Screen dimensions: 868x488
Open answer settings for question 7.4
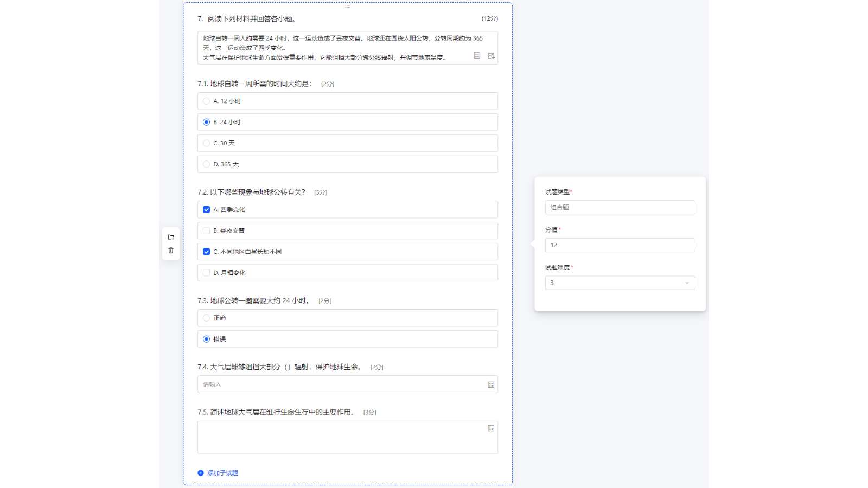coord(490,384)
